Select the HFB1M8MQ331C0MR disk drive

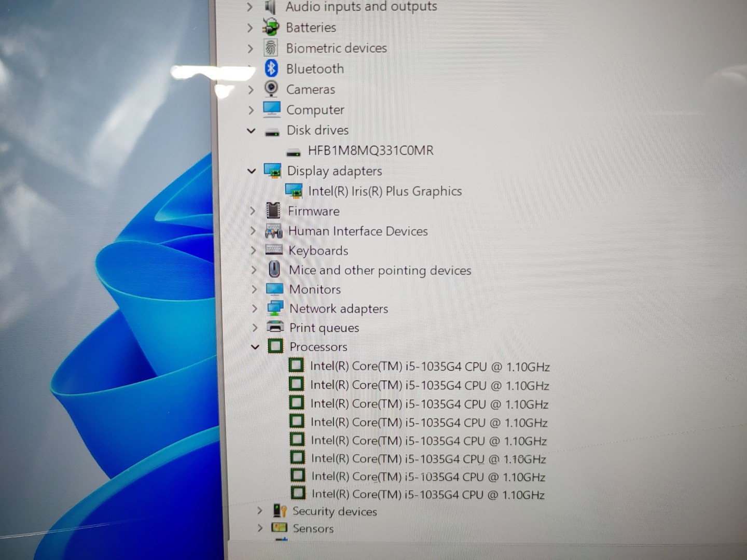click(x=370, y=150)
